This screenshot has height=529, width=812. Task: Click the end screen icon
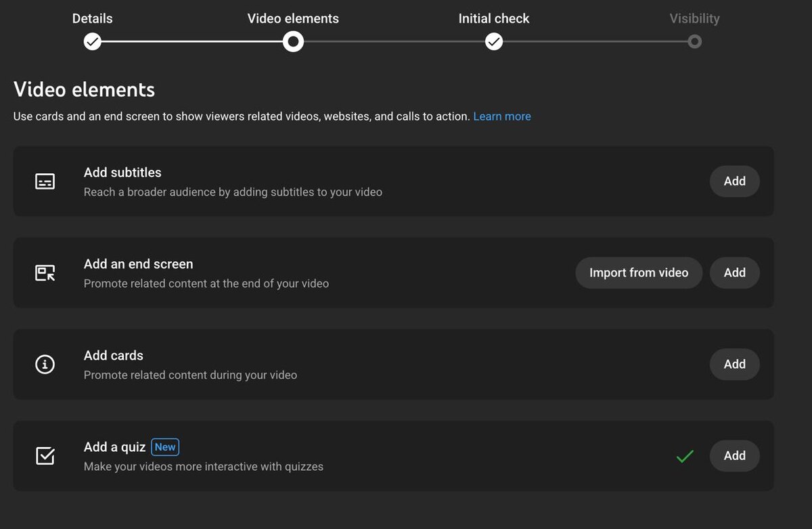click(x=45, y=273)
